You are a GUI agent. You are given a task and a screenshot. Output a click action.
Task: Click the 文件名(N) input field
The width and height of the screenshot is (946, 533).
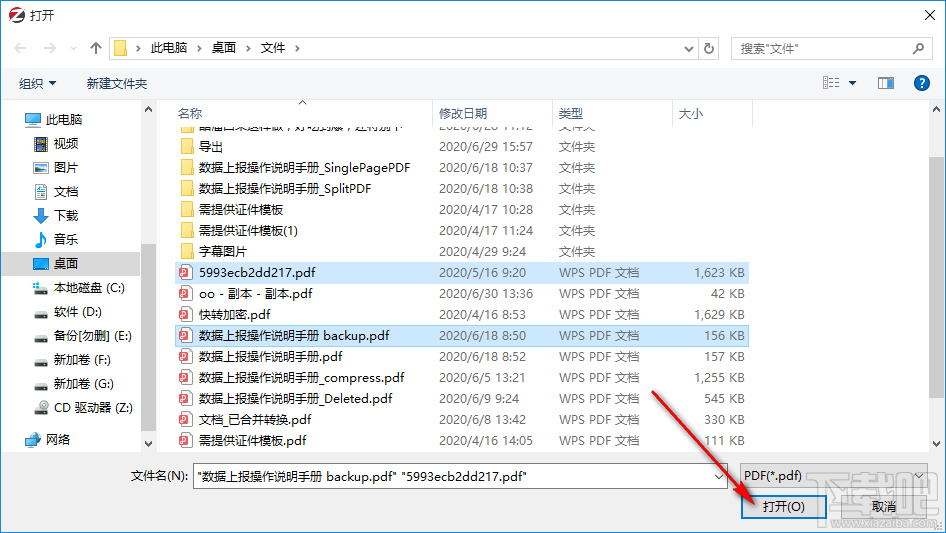tap(452, 476)
